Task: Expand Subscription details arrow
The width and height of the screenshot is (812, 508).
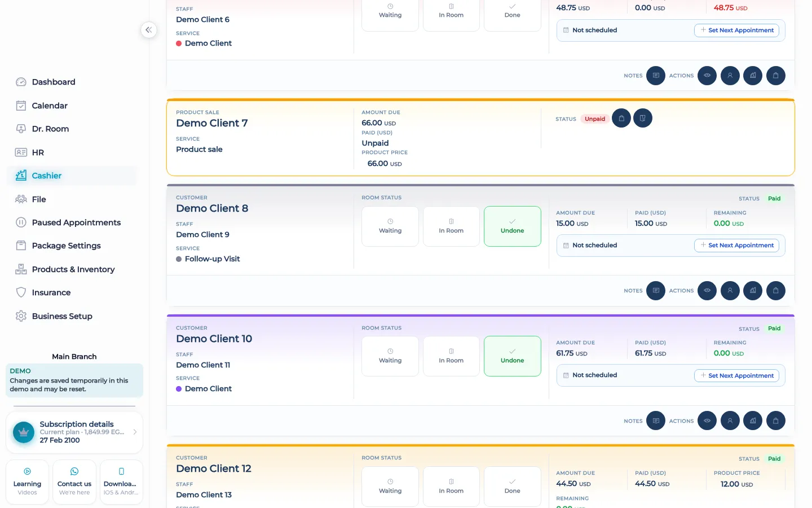Action: coord(135,432)
